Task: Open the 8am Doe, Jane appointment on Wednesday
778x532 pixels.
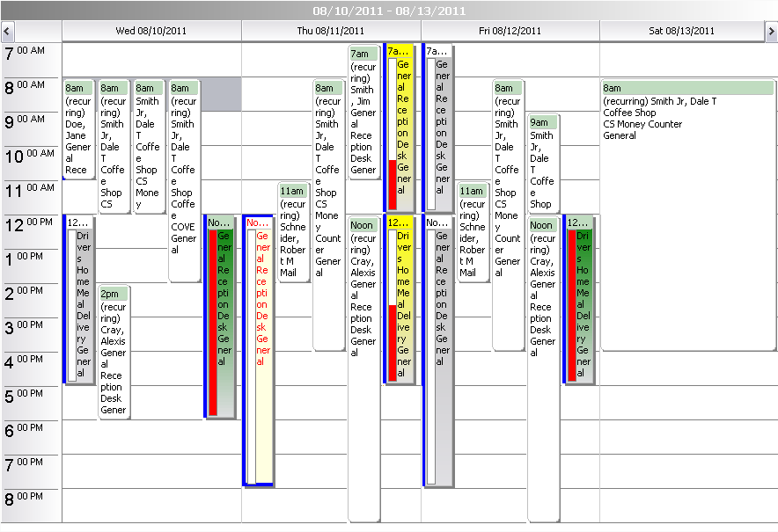Action: coord(79,132)
